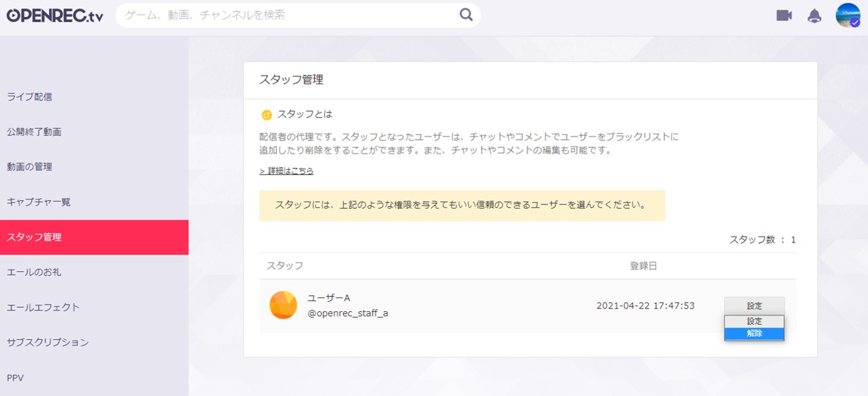Click User A's orange avatar
Image resolution: width=868 pixels, height=396 pixels.
283,305
